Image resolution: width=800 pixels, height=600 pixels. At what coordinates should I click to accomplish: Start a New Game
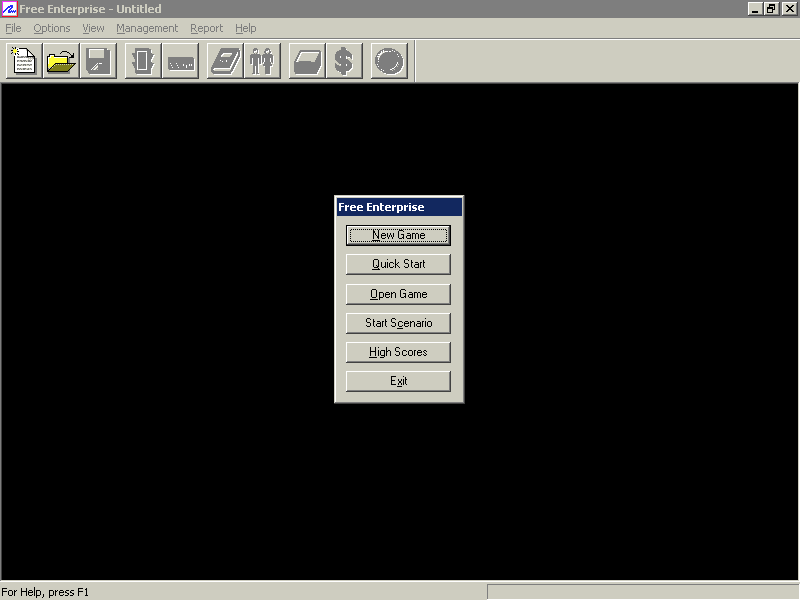[x=398, y=235]
